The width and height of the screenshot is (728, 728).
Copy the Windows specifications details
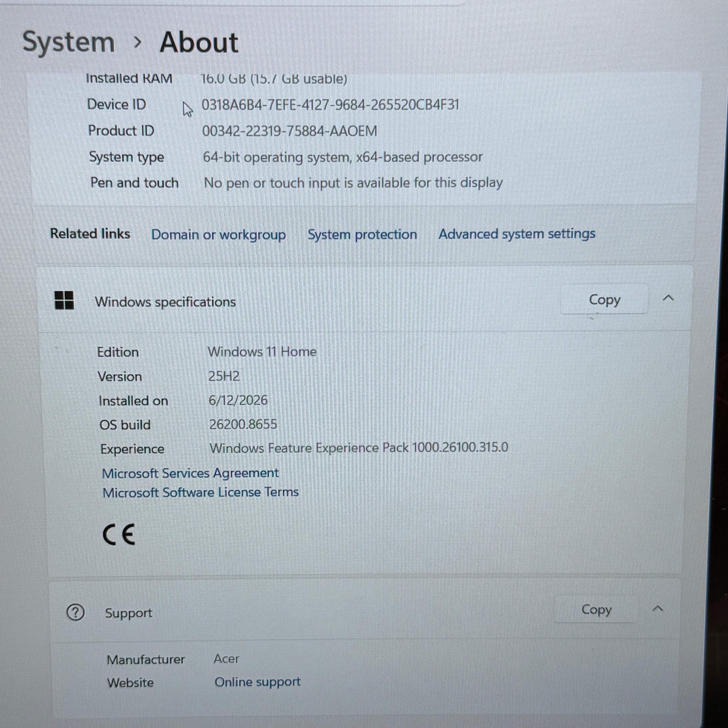pos(604,299)
